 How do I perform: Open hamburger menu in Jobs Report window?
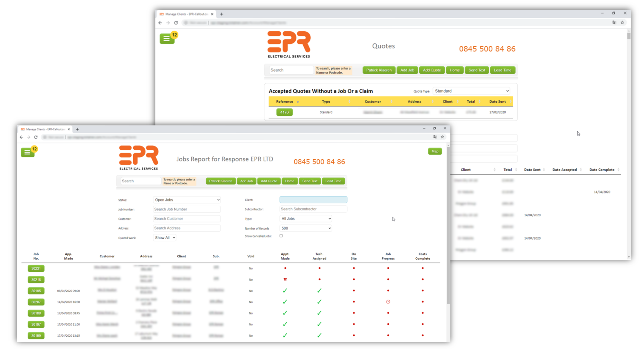tap(27, 153)
